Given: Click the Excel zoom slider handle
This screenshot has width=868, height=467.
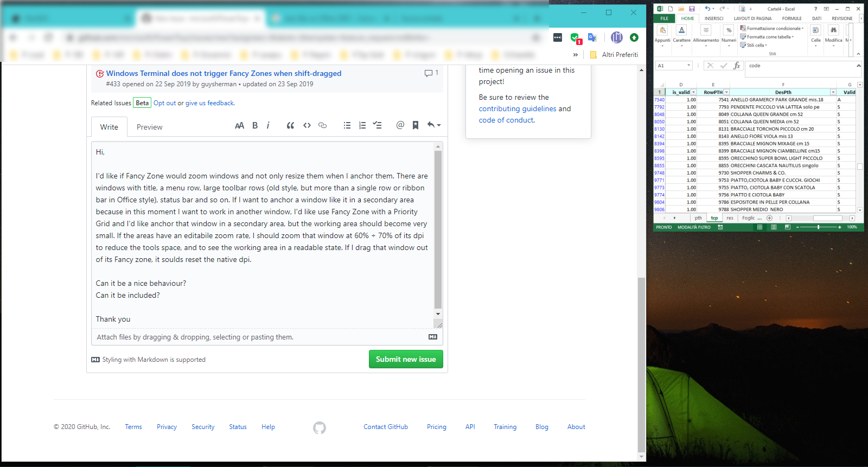Looking at the screenshot, I should 818,227.
